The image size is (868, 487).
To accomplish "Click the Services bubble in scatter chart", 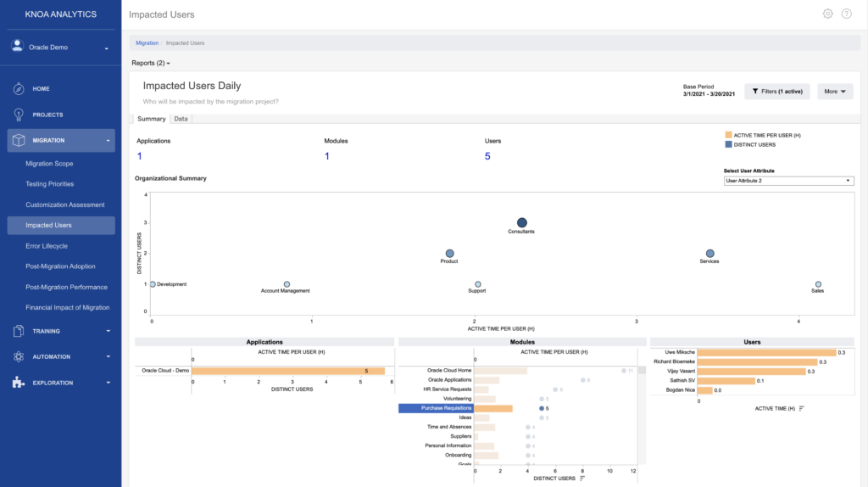I will (x=710, y=253).
